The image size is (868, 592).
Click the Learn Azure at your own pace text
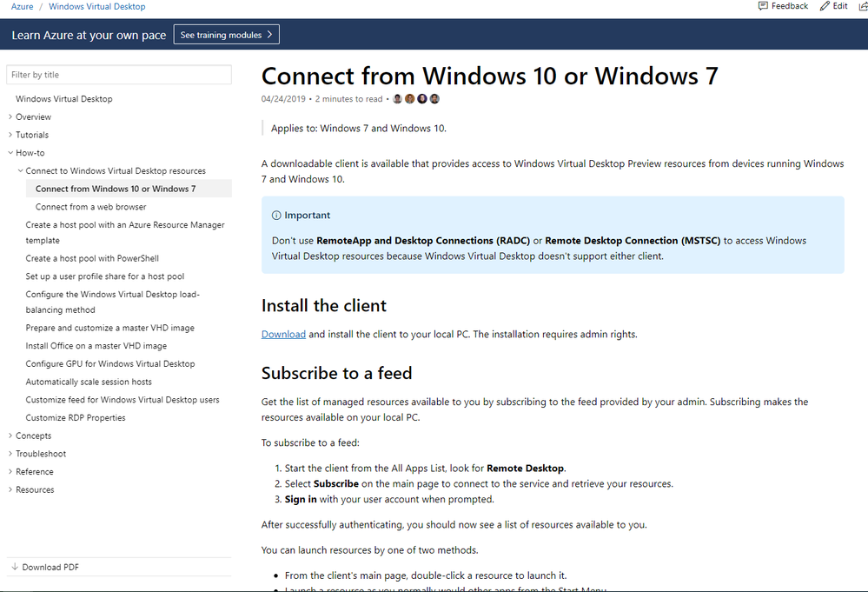point(89,35)
